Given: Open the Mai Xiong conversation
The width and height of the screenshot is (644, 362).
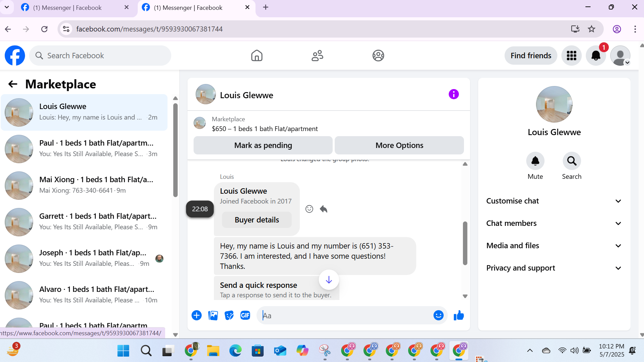Looking at the screenshot, I should click(x=84, y=186).
